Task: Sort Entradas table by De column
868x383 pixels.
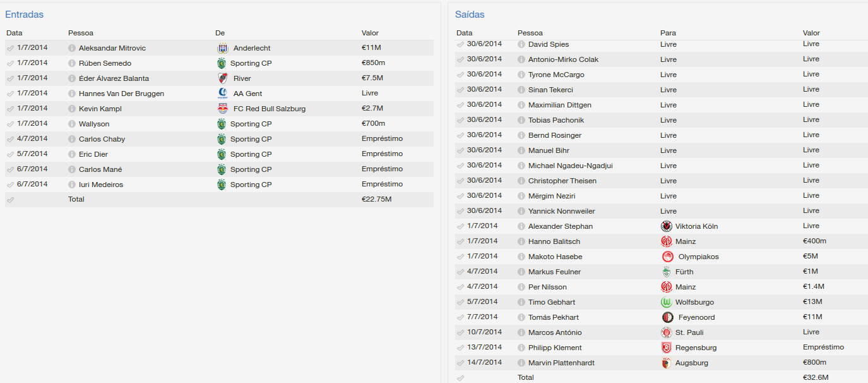Action: pyautogui.click(x=220, y=33)
